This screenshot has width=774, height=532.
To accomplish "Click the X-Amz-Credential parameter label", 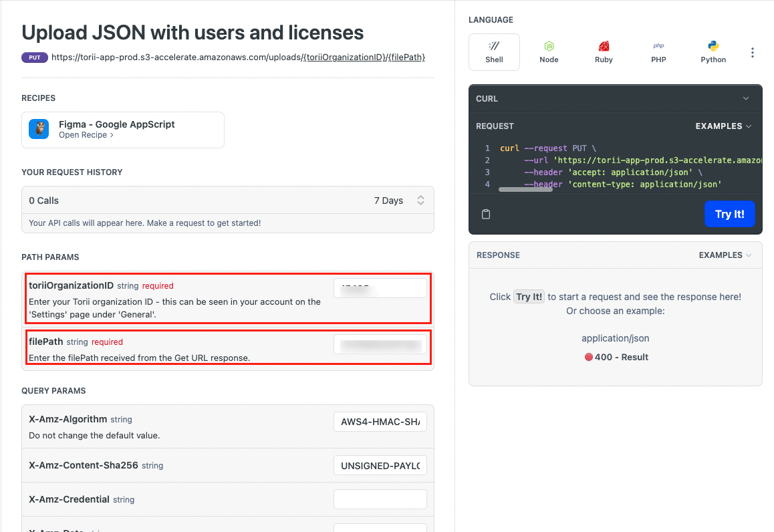I will coord(69,499).
